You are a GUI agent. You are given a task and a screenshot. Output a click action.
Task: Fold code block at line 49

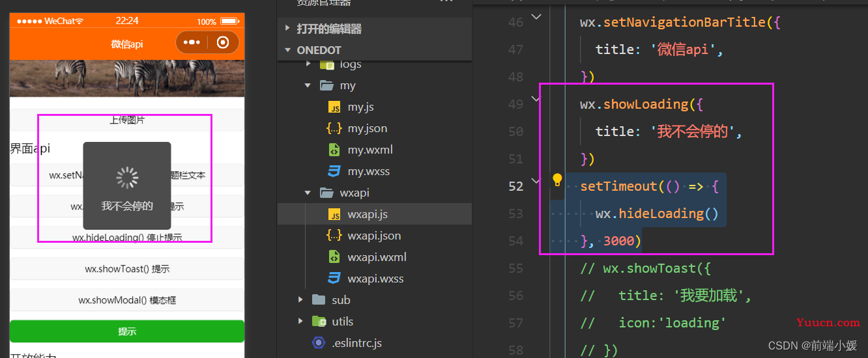click(536, 99)
